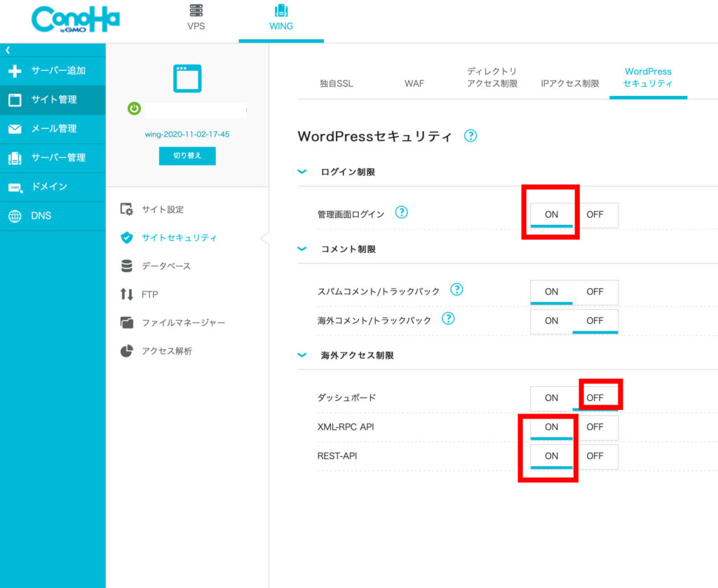Click the envelope icon for メール管理
The image size is (718, 588).
click(x=15, y=129)
